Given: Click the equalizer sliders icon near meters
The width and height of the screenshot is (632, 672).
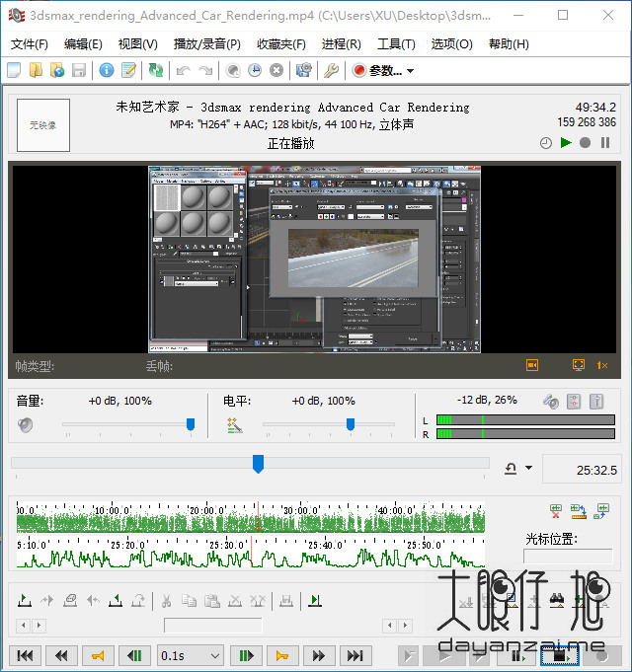Looking at the screenshot, I should click(574, 402).
